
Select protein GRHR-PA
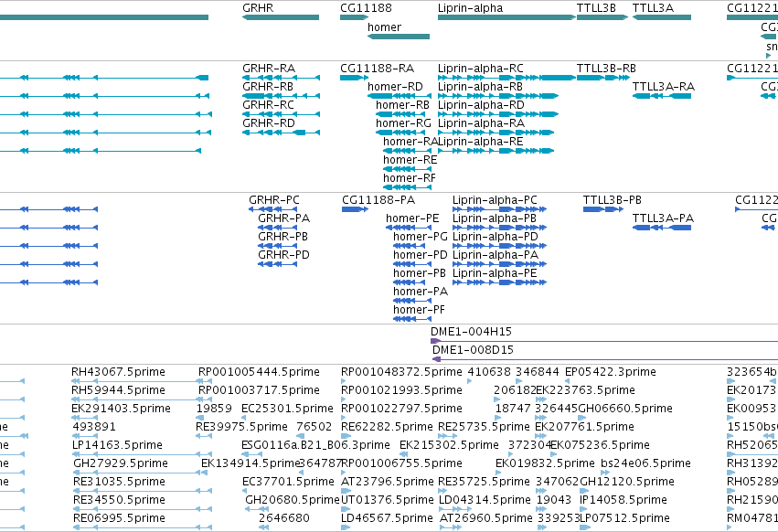[x=277, y=229]
